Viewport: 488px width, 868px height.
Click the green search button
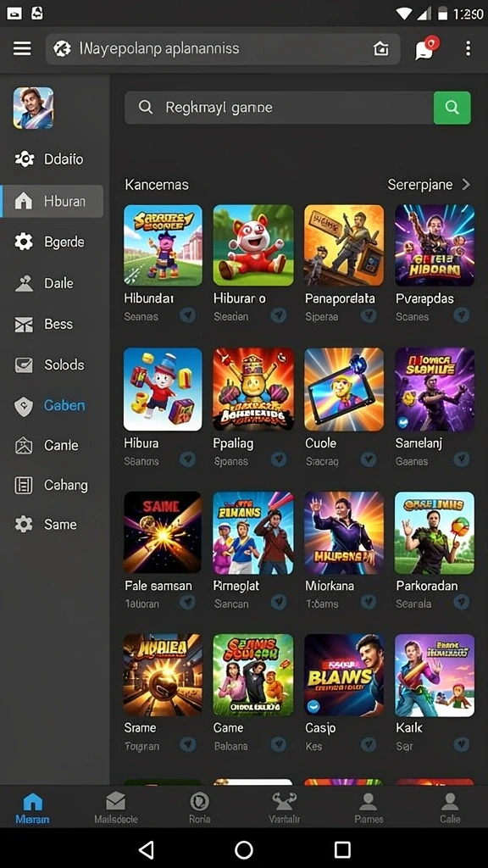pos(452,108)
